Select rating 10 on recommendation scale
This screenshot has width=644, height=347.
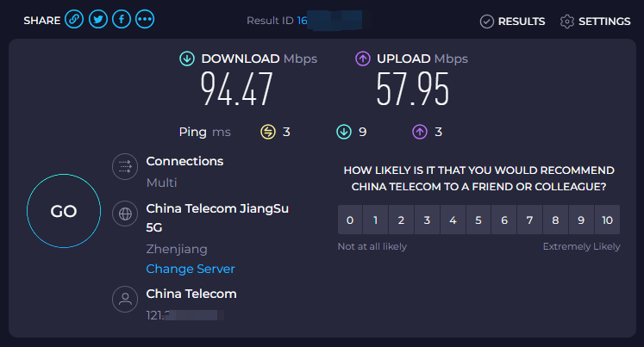[607, 220]
